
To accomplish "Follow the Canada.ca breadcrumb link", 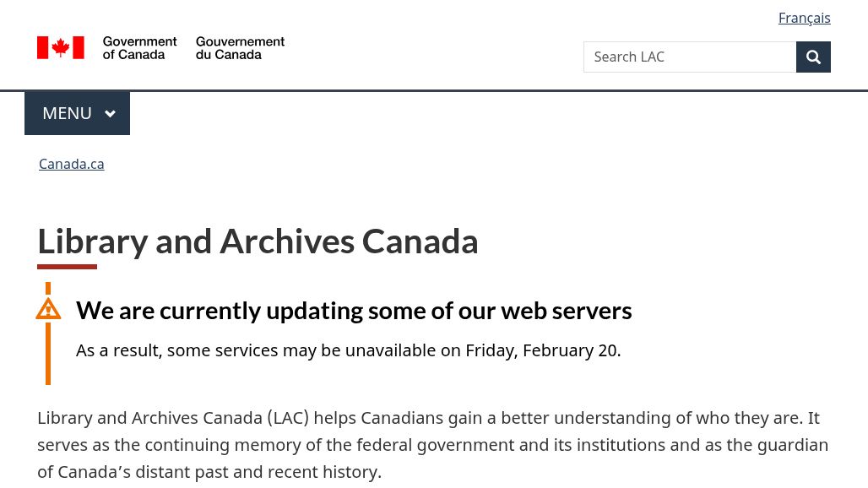I will point(72,164).
